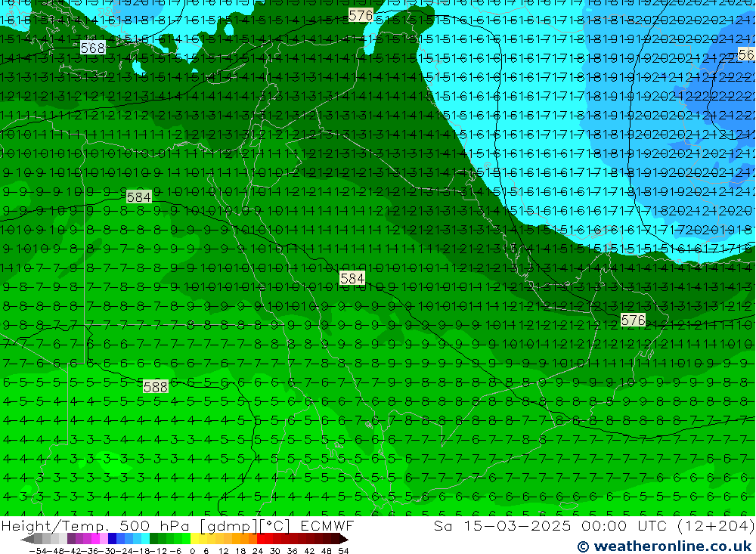Click the bright red legend color segment

[x=261, y=539]
